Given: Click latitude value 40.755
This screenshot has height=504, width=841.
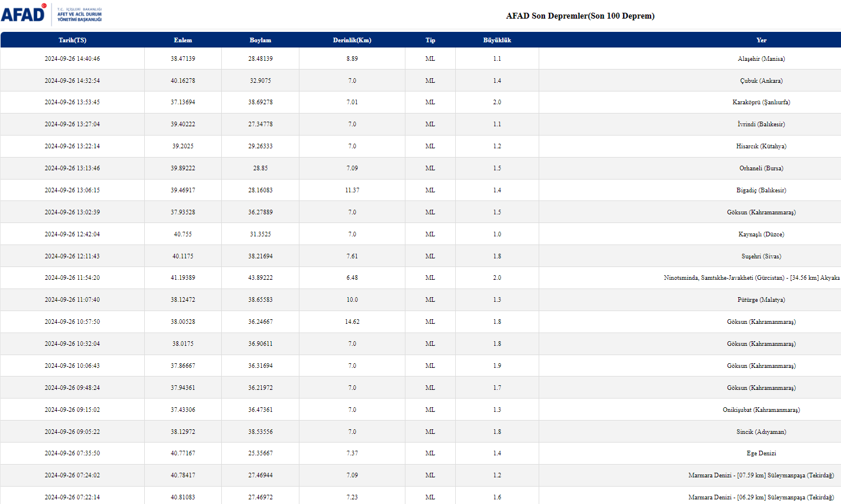Looking at the screenshot, I should [x=183, y=234].
